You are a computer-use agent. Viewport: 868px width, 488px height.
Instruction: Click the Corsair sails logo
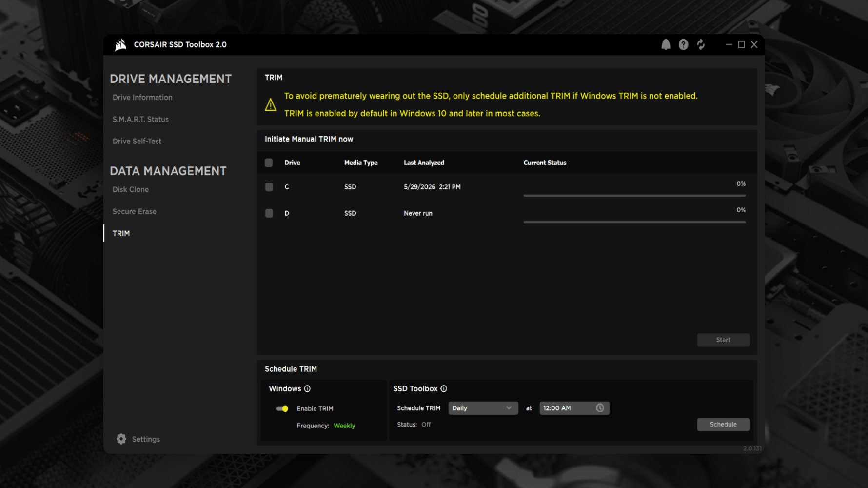[120, 44]
